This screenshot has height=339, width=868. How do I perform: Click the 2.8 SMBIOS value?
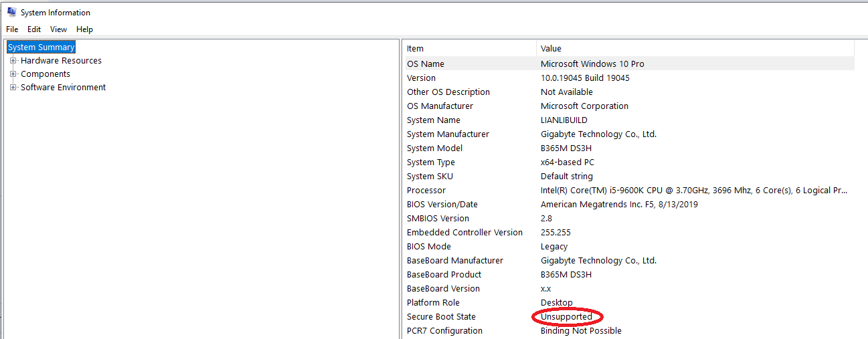pos(546,219)
